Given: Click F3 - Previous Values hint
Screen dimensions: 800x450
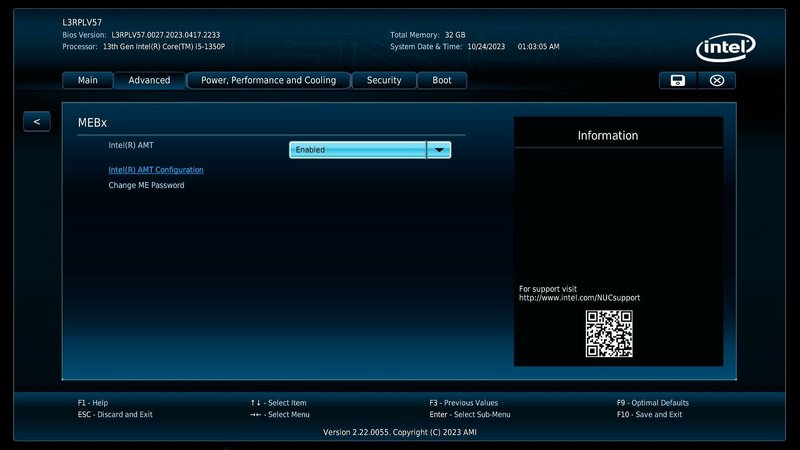Looking at the screenshot, I should pos(464,403).
